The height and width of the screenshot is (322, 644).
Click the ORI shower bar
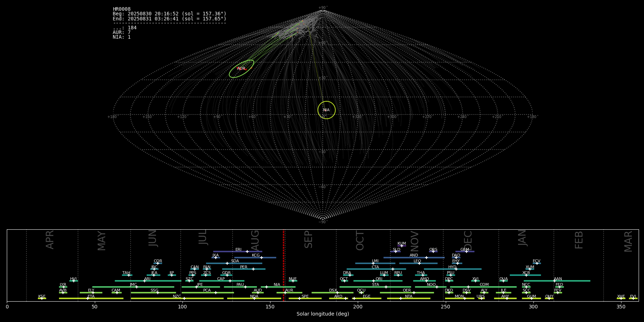point(378,281)
